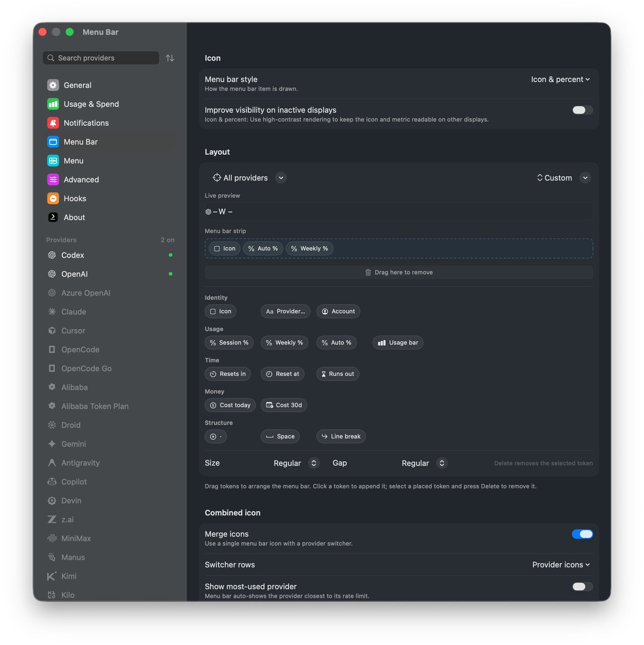Viewport: 644px width, 645px height.
Task: Expand the All providers chevron
Action: coord(281,178)
